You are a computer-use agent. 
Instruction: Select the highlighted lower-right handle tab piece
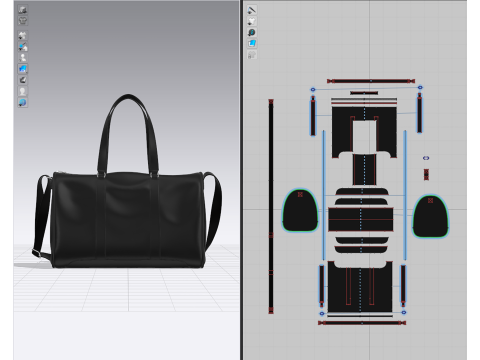click(x=403, y=286)
